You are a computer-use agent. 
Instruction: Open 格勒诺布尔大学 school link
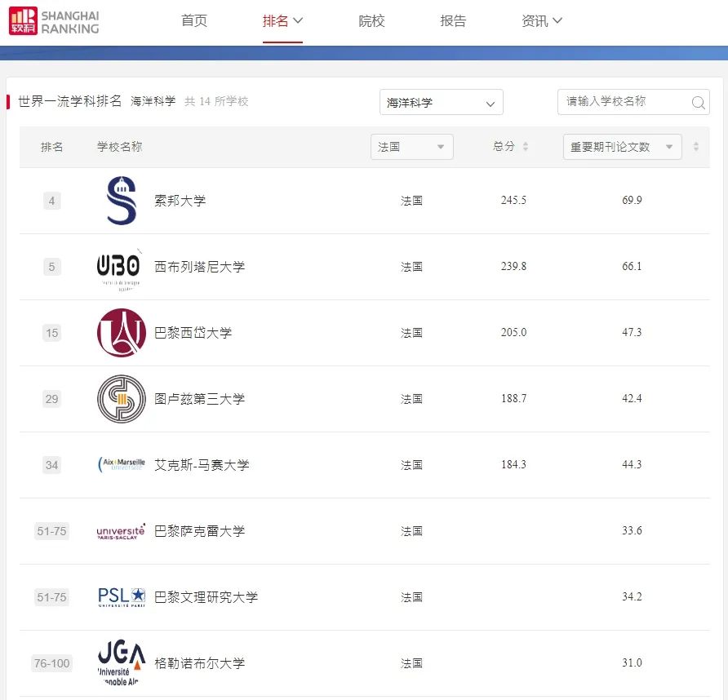tap(200, 662)
